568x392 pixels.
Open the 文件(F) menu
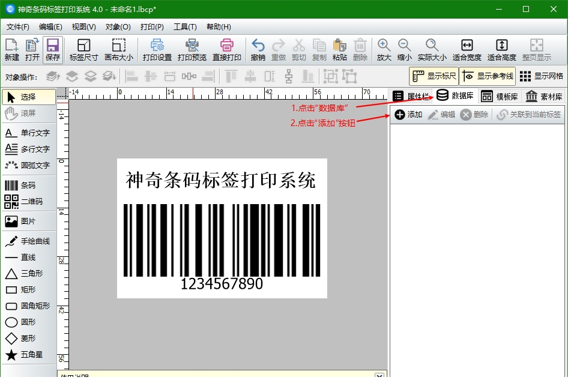point(17,27)
